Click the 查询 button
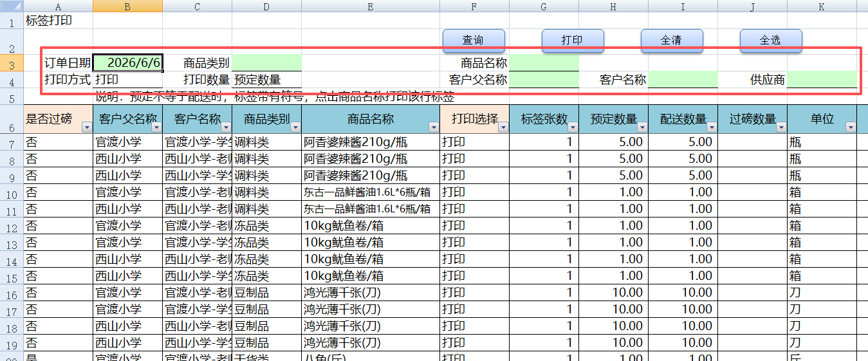 [x=474, y=40]
